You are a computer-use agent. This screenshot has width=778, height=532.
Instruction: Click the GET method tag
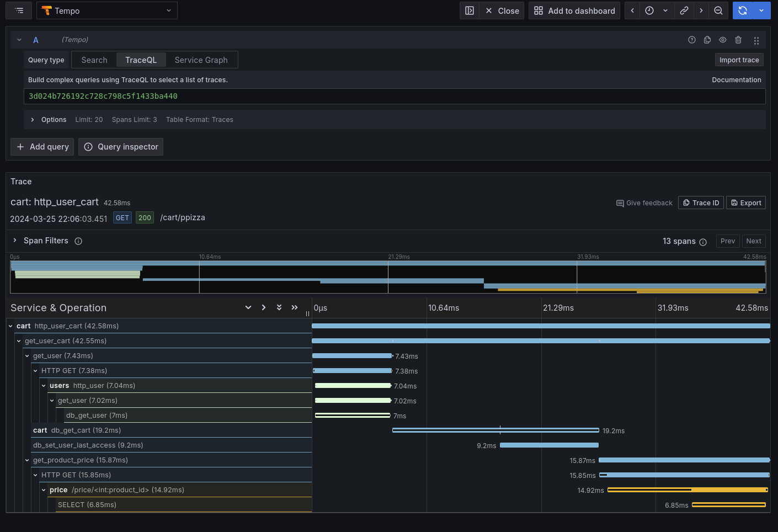point(122,218)
